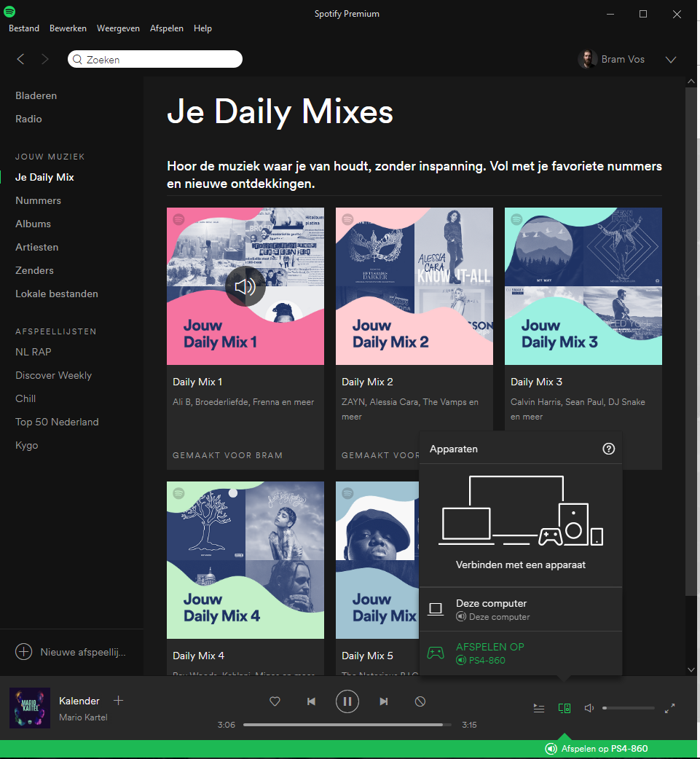Click the scrollbar down arrow
The image size is (700, 759).
691,670
